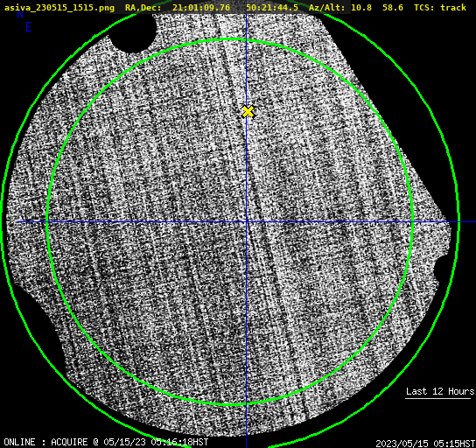
Task: Click the crosshair center intersection
Action: tap(246, 222)
